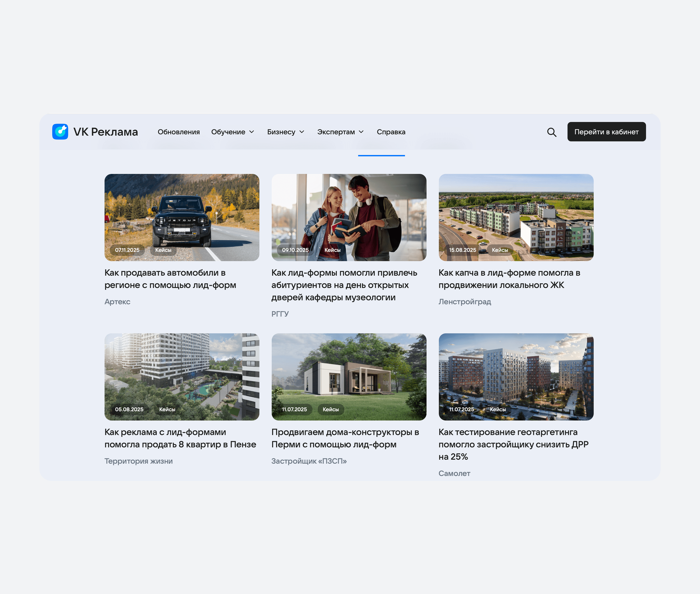Open the Обновления menu item
This screenshot has height=594, width=700.
click(178, 132)
